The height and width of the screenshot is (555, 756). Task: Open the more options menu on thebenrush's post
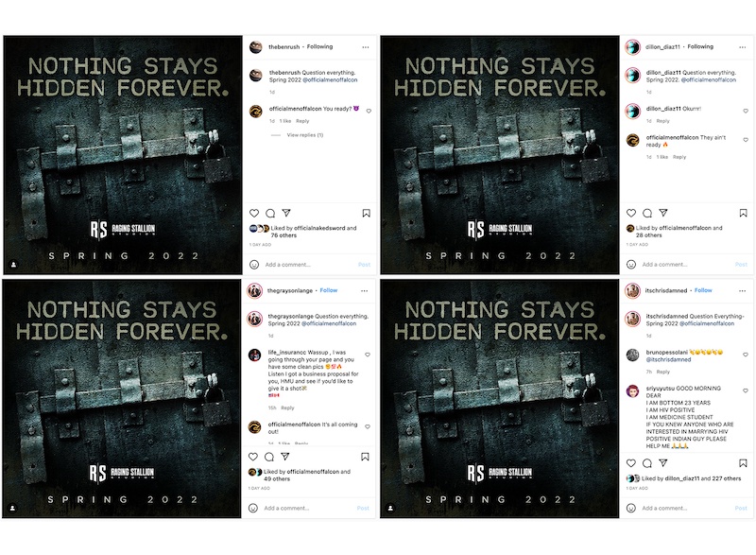tap(366, 47)
